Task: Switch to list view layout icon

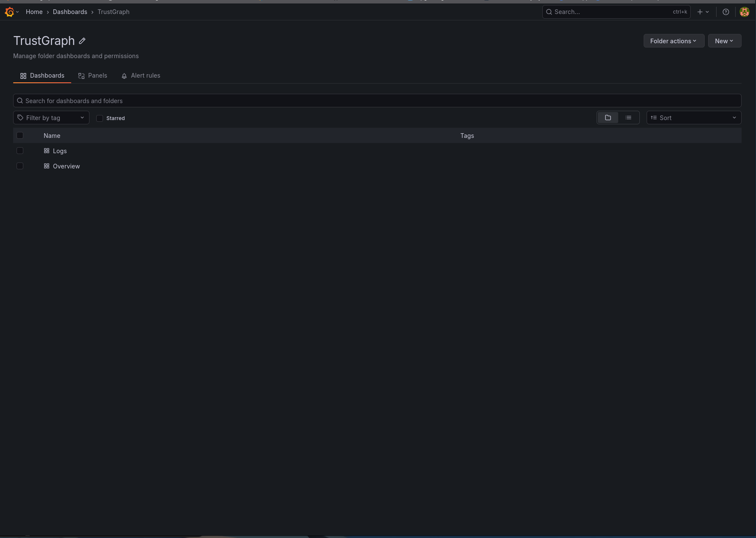Action: [628, 118]
